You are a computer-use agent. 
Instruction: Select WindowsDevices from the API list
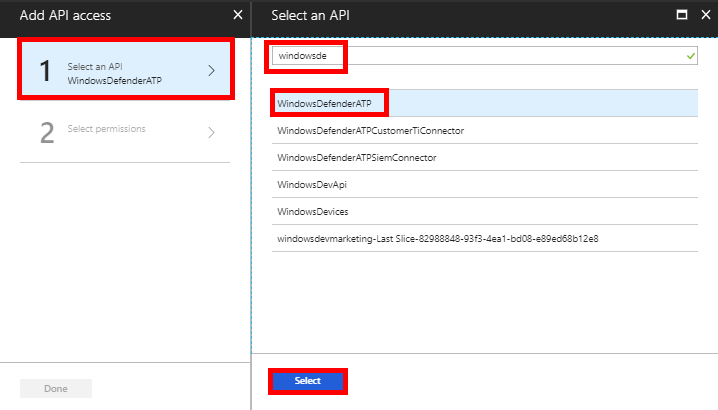pyautogui.click(x=312, y=212)
